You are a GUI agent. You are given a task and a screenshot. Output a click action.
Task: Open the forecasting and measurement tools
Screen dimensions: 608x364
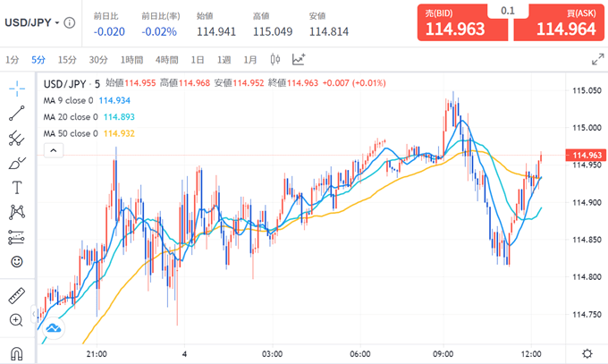point(17,237)
